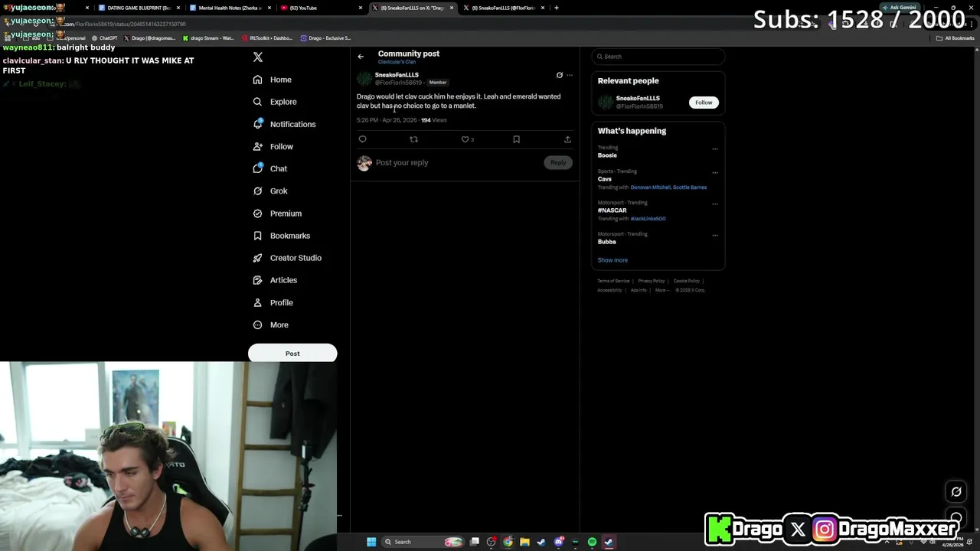Open File Explorer from the taskbar
980x551 pixels.
(x=524, y=542)
